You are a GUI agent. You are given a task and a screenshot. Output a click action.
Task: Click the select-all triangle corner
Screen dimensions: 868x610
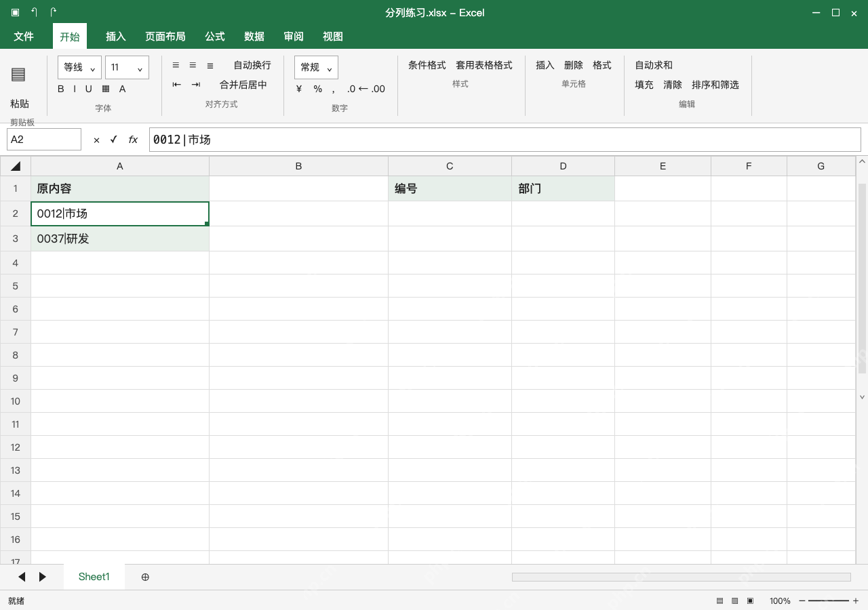pyautogui.click(x=16, y=166)
